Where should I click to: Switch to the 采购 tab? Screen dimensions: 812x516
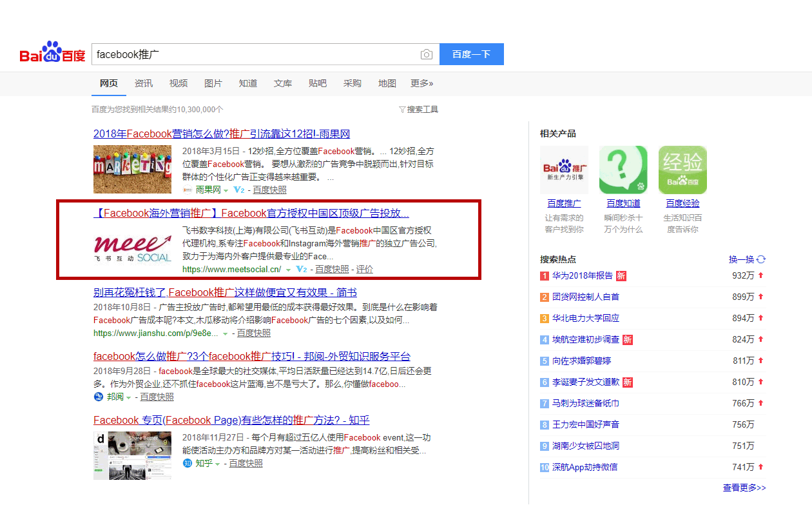pos(353,83)
